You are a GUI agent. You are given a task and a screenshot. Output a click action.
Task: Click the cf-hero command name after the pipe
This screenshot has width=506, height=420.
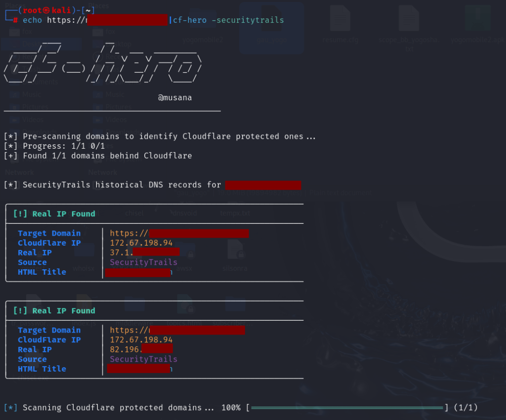coord(190,20)
